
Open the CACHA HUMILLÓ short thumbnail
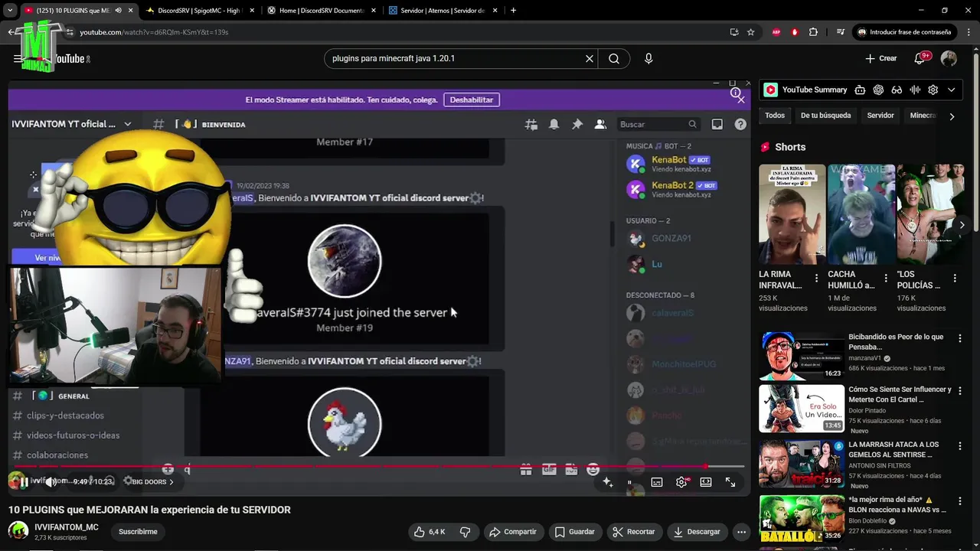861,214
